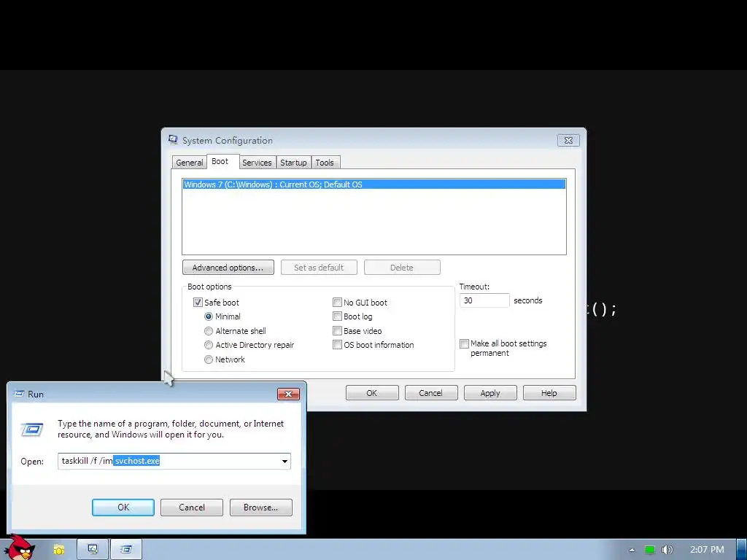Viewport: 747px width, 560px height.
Task: Click the green tray status icon
Action: coord(649,550)
